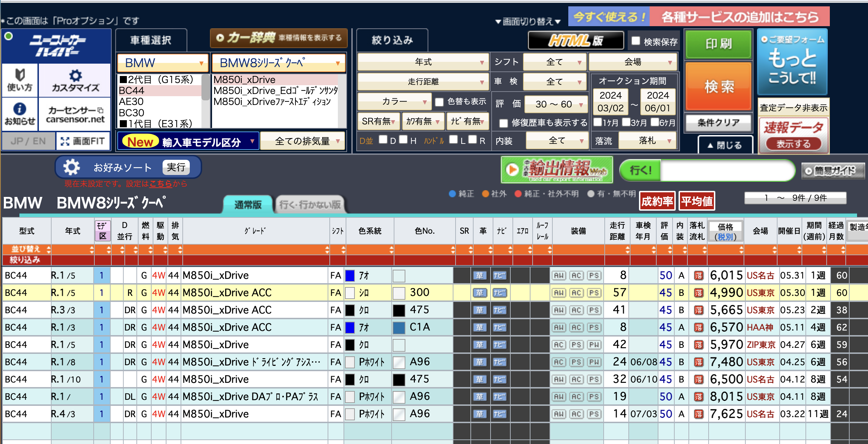Check the 3ヶ月 period checkbox
This screenshot has height=444, width=868.
click(626, 122)
